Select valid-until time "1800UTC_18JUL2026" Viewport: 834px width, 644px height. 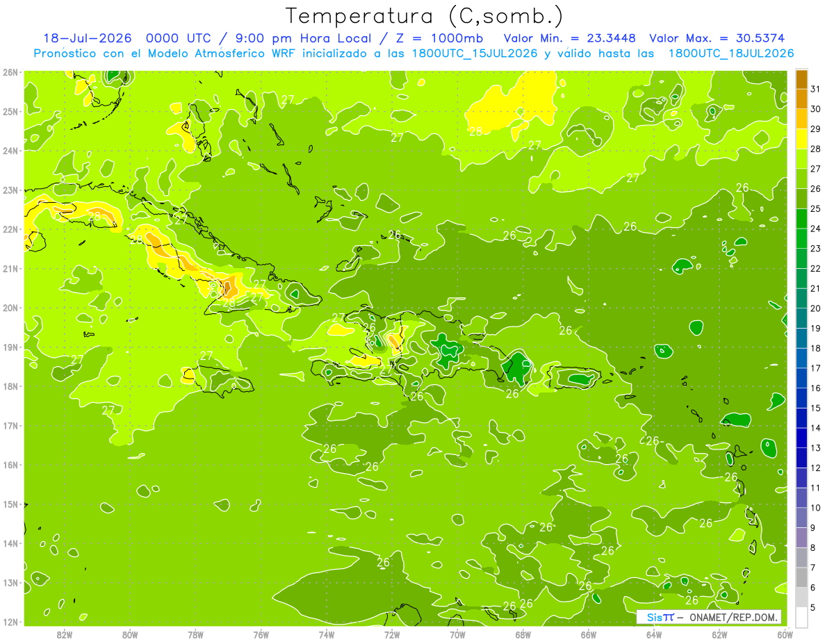click(x=731, y=53)
